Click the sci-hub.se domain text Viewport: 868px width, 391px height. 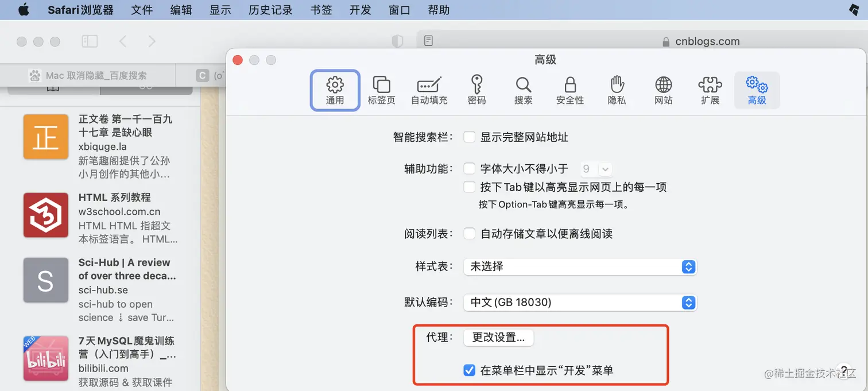coord(103,290)
